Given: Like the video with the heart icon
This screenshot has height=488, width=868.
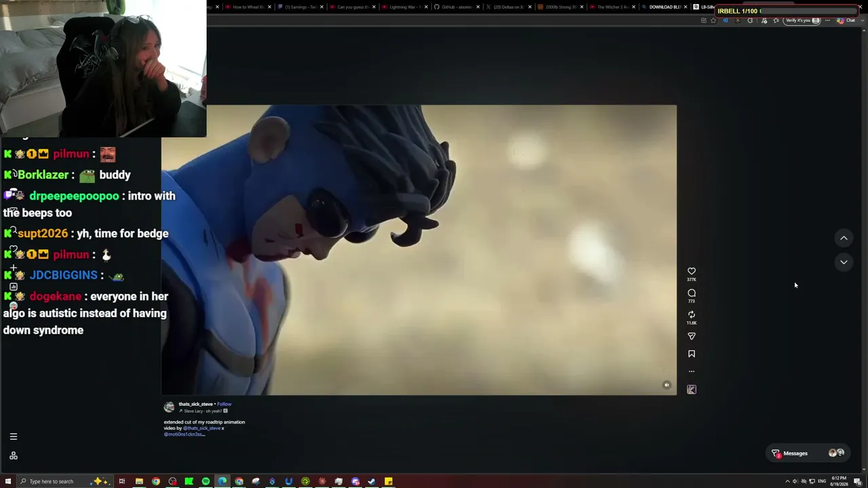Looking at the screenshot, I should pyautogui.click(x=692, y=271).
